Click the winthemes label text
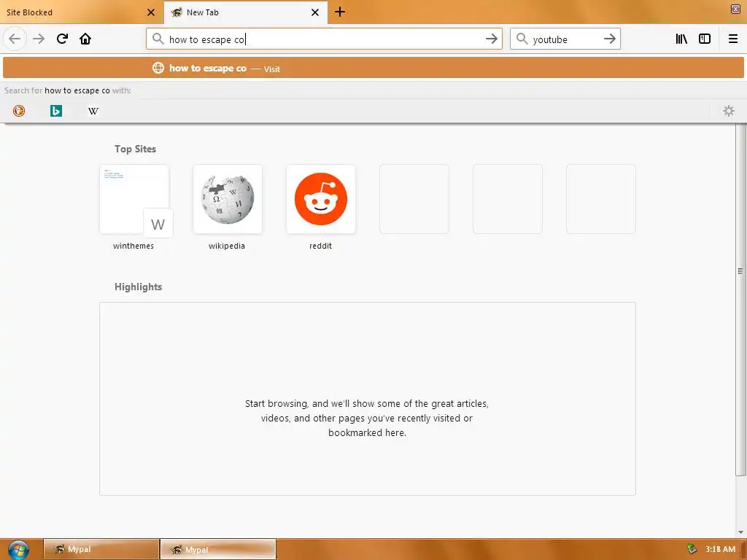Image resolution: width=747 pixels, height=560 pixels. [133, 246]
